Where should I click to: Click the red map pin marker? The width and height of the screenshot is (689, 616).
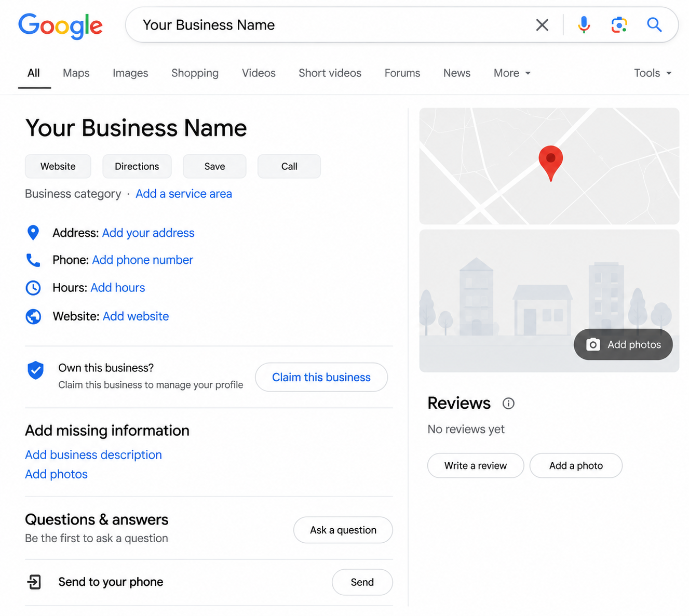(551, 163)
